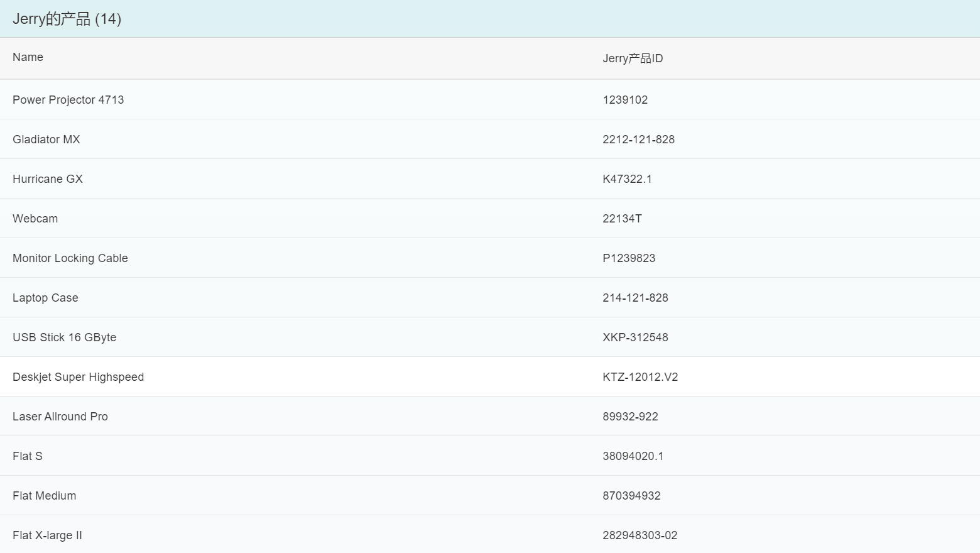
Task: Click the Jerry产品ID column header
Action: 633,58
